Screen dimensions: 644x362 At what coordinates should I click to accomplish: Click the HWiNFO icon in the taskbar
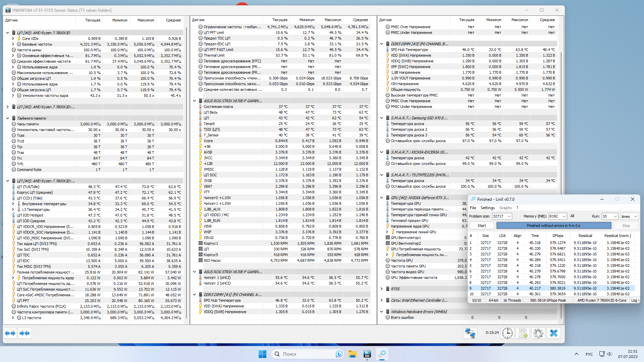(367, 354)
